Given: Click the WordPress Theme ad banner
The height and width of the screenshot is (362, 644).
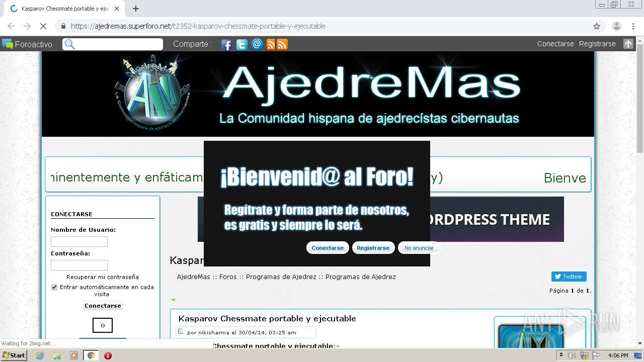Looking at the screenshot, I should (x=497, y=219).
